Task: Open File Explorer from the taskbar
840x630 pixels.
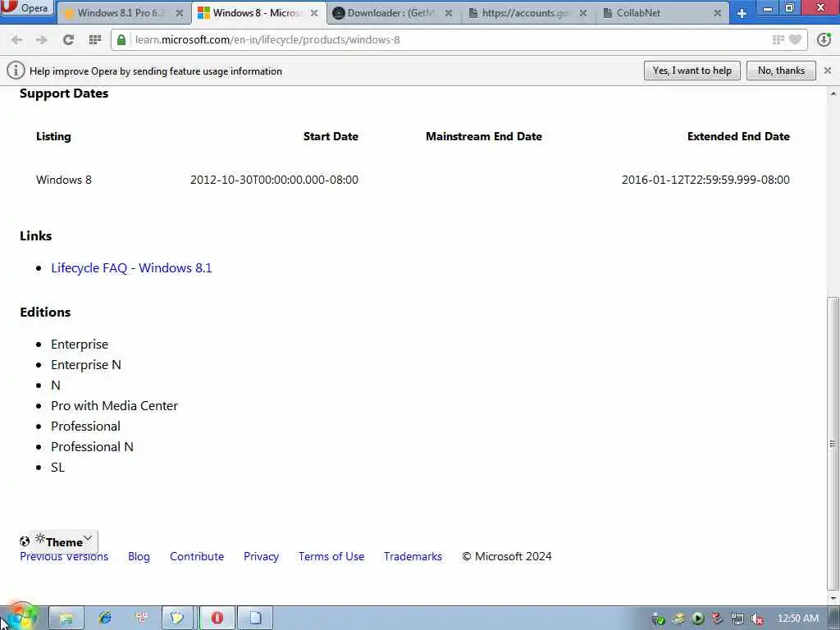Action: 66,619
